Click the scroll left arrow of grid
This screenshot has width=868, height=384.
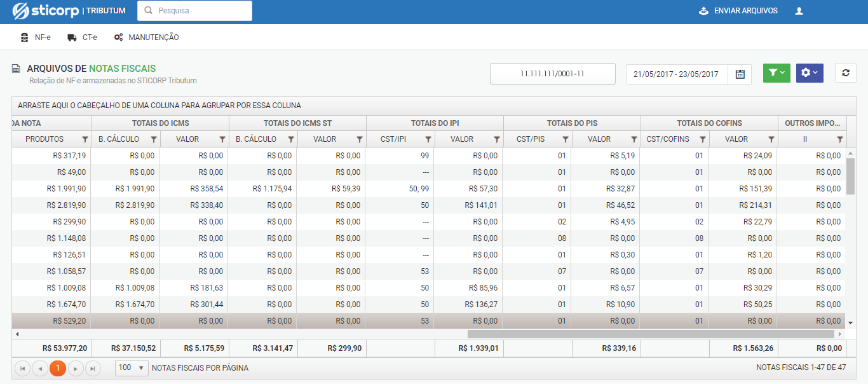coord(17,334)
